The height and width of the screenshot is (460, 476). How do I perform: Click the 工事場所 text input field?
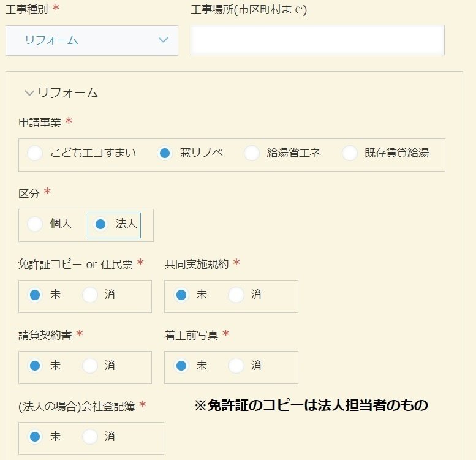(317, 40)
